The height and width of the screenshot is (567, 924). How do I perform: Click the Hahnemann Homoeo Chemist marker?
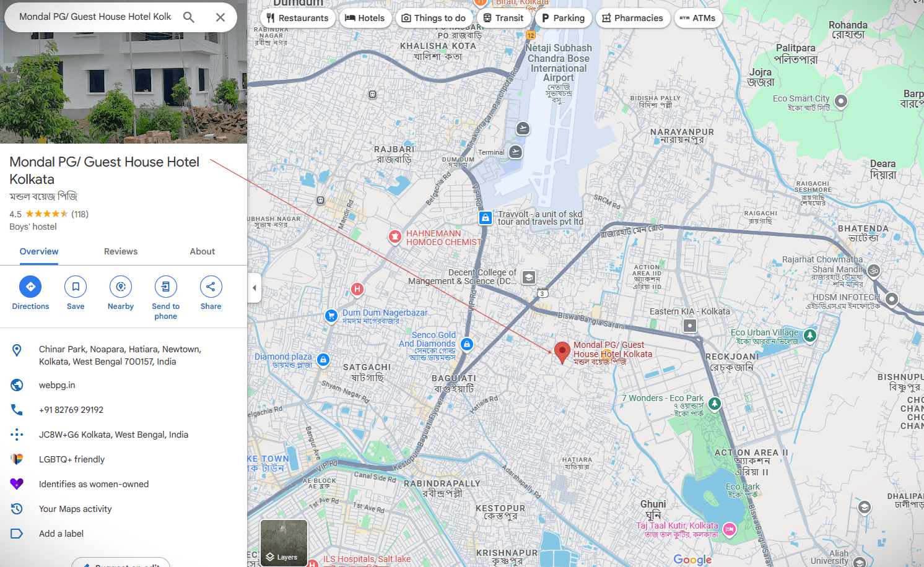point(394,236)
